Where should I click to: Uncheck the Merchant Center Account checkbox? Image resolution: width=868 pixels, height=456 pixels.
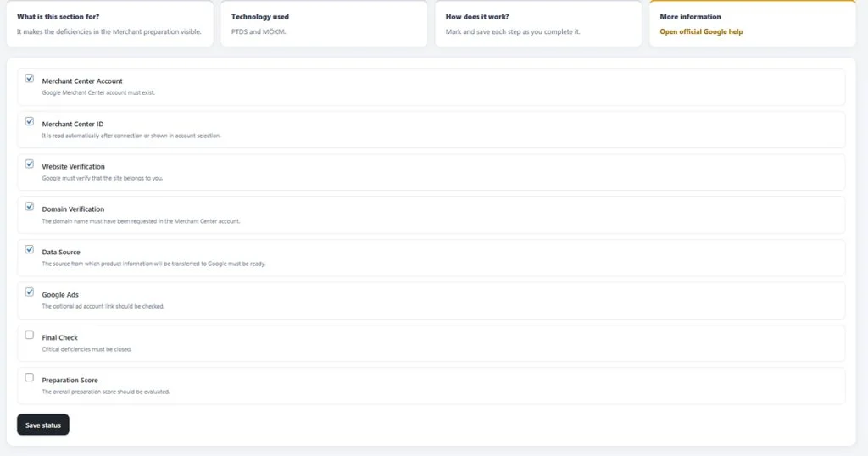(x=30, y=79)
